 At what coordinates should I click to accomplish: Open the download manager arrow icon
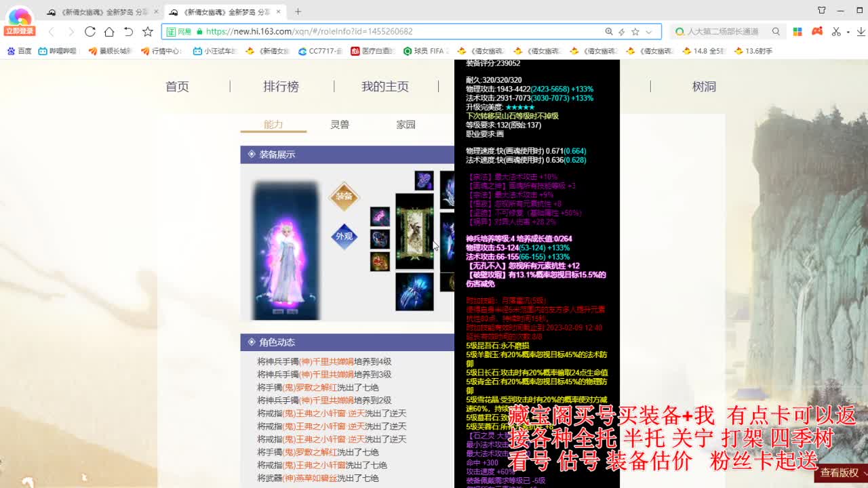[861, 32]
